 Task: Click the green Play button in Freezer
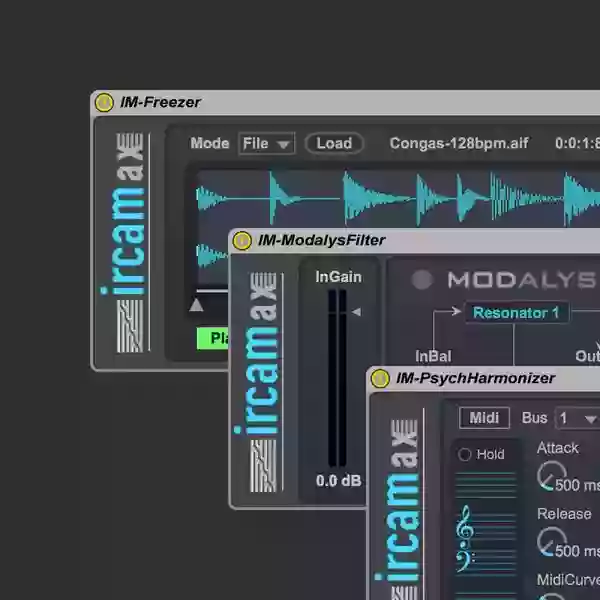click(x=212, y=338)
